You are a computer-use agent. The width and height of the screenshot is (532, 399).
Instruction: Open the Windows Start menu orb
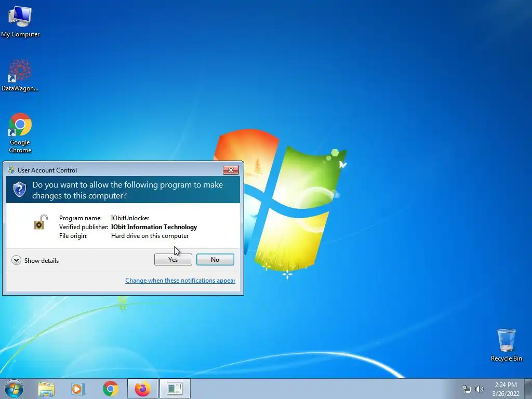14,389
